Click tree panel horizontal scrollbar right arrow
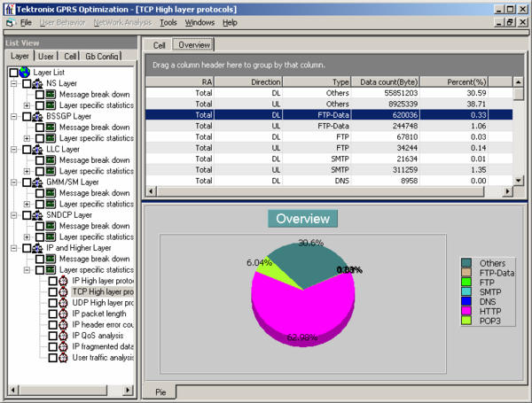The image size is (532, 403). pos(128,390)
